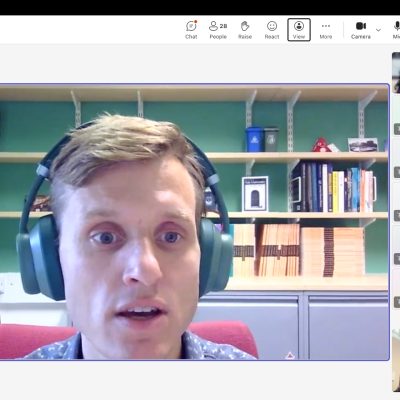Open the Chat panel
Viewport: 400px width, 400px height.
191,30
